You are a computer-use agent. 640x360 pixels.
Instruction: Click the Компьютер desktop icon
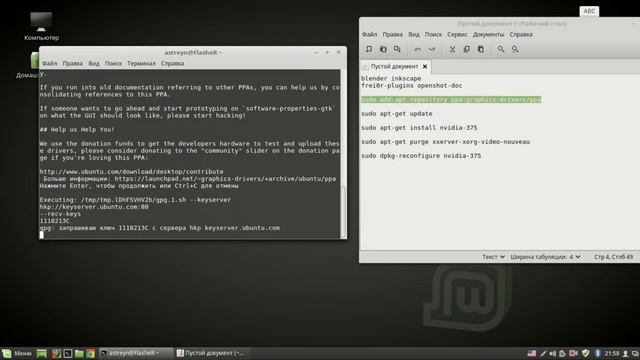tap(41, 26)
